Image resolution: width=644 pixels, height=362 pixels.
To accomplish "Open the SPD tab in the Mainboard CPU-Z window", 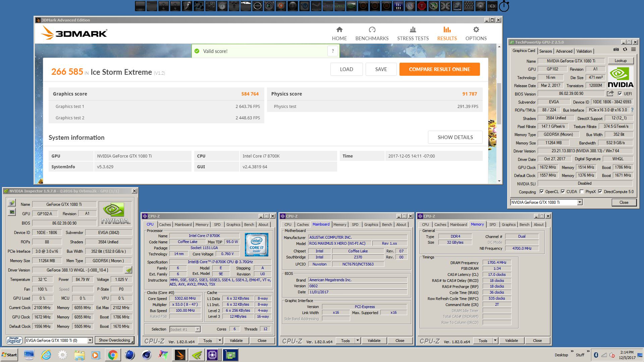I will [x=355, y=225].
